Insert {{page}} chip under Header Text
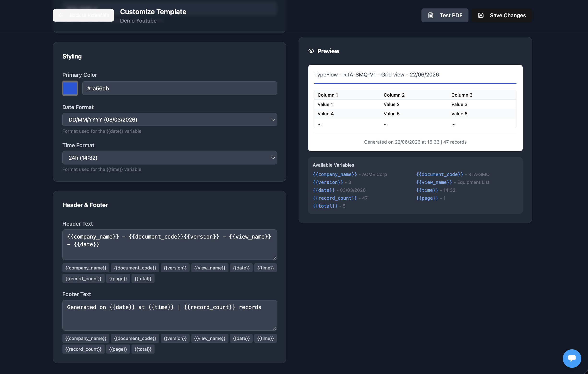The width and height of the screenshot is (588, 374). [x=118, y=279]
